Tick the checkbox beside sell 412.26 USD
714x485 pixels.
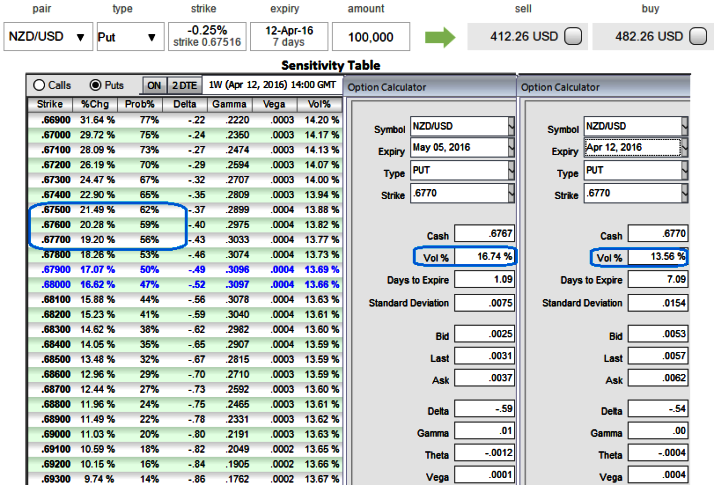[573, 37]
